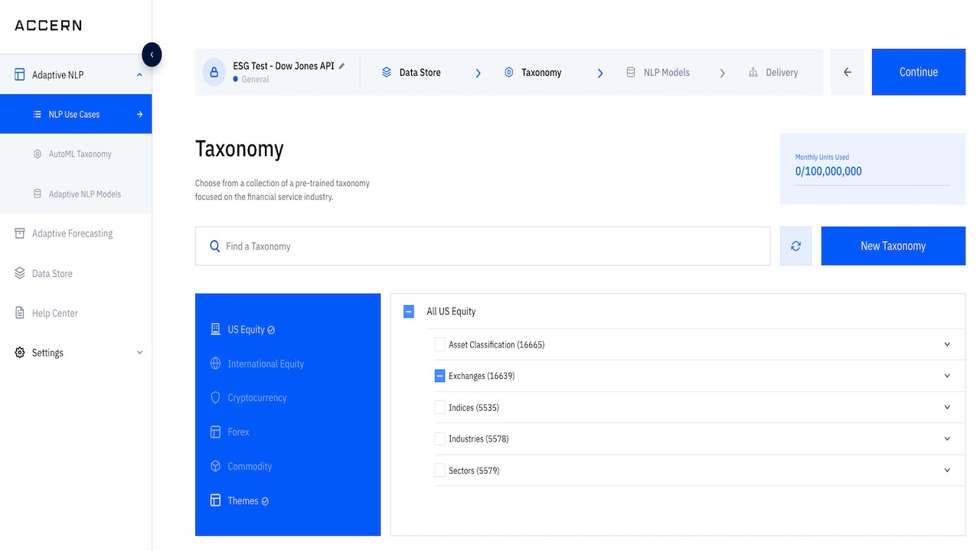The height and width of the screenshot is (551, 980).
Task: Refresh taxonomies with the circular arrows icon
Action: [x=795, y=246]
